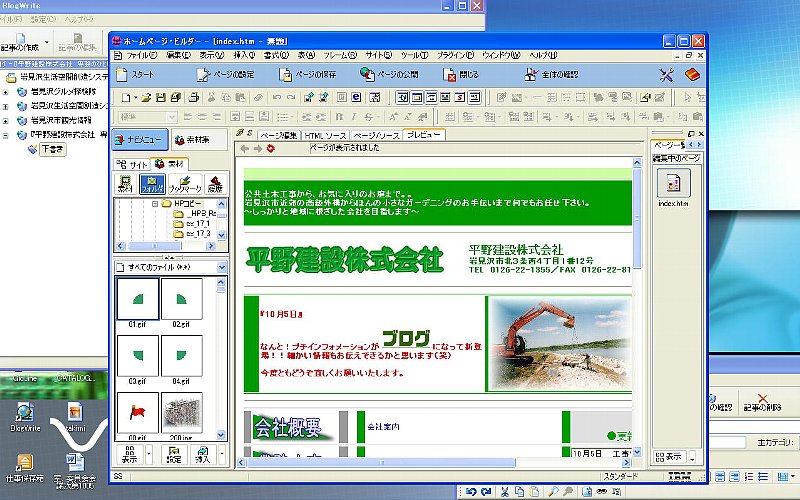Collapse the HPコピー folder node
This screenshot has width=800, height=500.
154,204
